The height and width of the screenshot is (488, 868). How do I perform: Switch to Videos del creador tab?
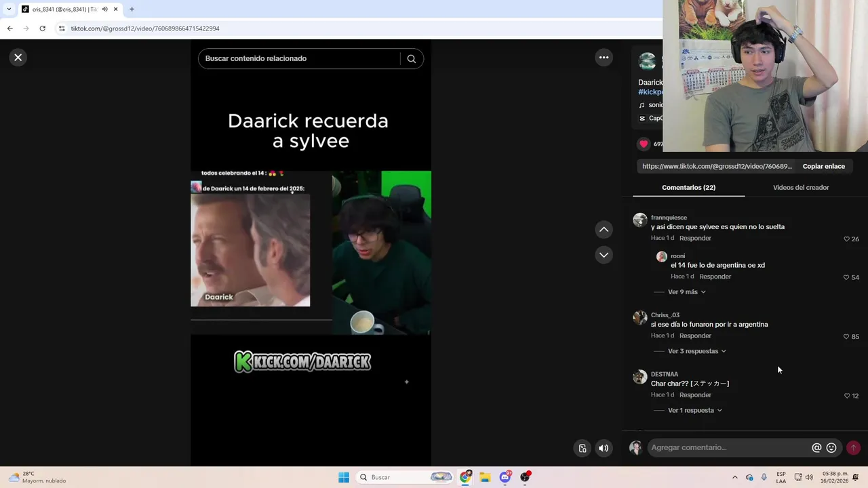click(801, 188)
